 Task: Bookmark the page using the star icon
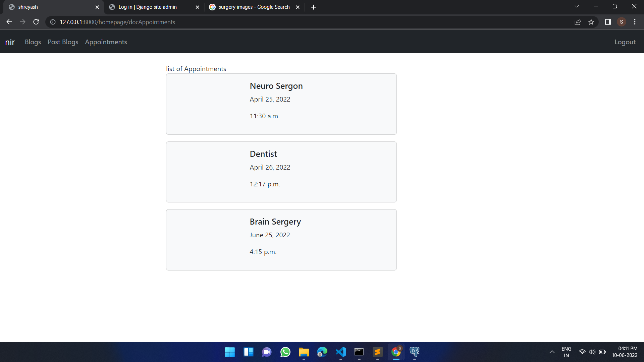(591, 22)
